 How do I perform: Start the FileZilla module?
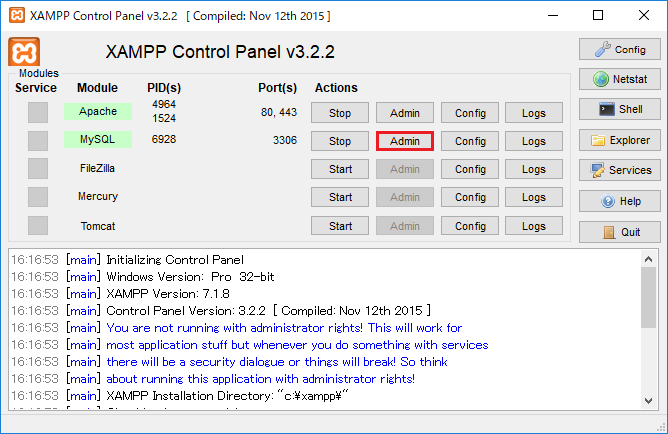(340, 169)
